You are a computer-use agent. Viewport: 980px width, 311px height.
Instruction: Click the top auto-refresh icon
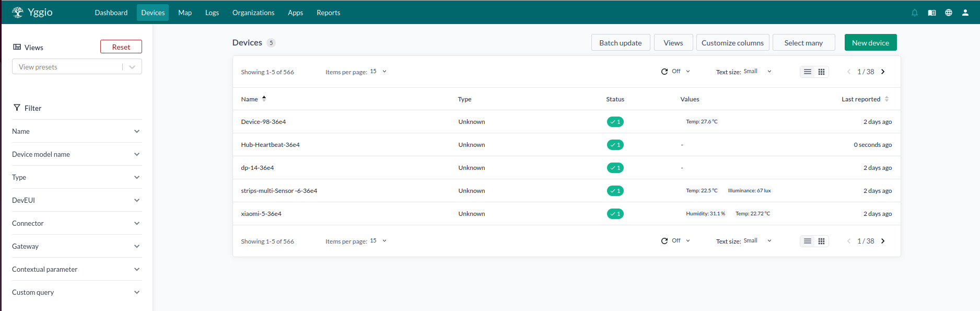pos(664,72)
